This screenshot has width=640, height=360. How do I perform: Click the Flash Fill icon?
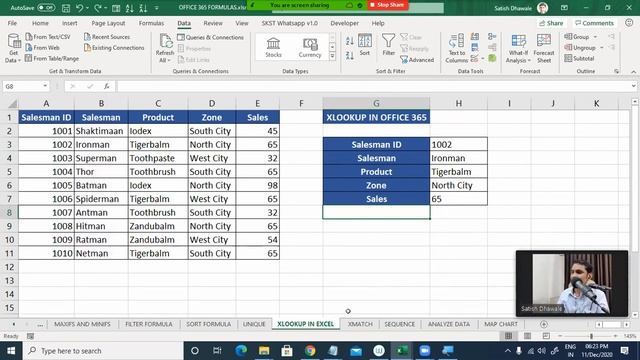475,37
